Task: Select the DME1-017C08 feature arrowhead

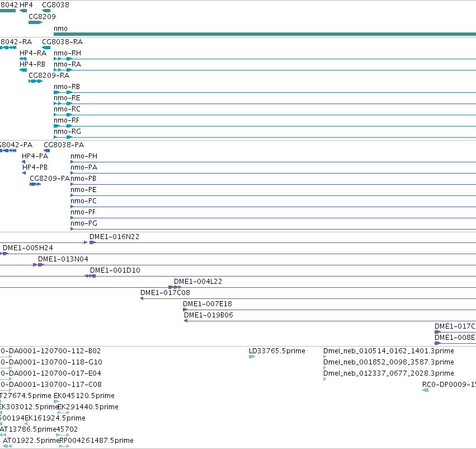Action: (142, 298)
